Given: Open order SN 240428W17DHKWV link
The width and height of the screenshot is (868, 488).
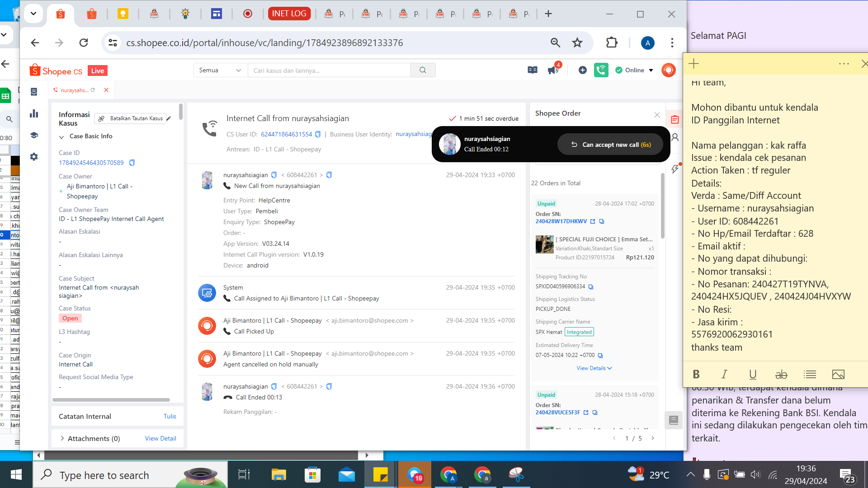Looking at the screenshot, I should tap(561, 221).
